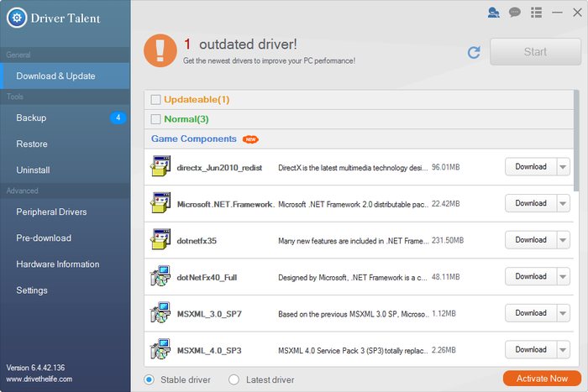This screenshot has width=588, height=392.
Task: Click the dotnetfx35 package icon
Action: point(160,239)
